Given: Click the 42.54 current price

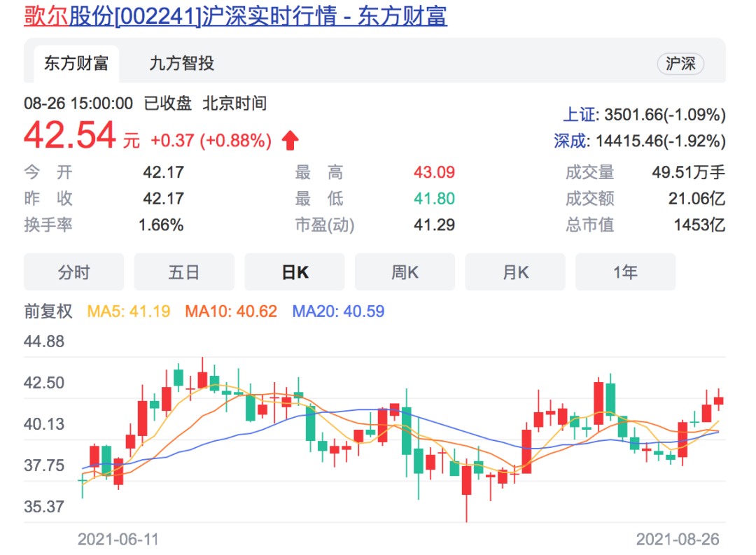Looking at the screenshot, I should point(69,135).
